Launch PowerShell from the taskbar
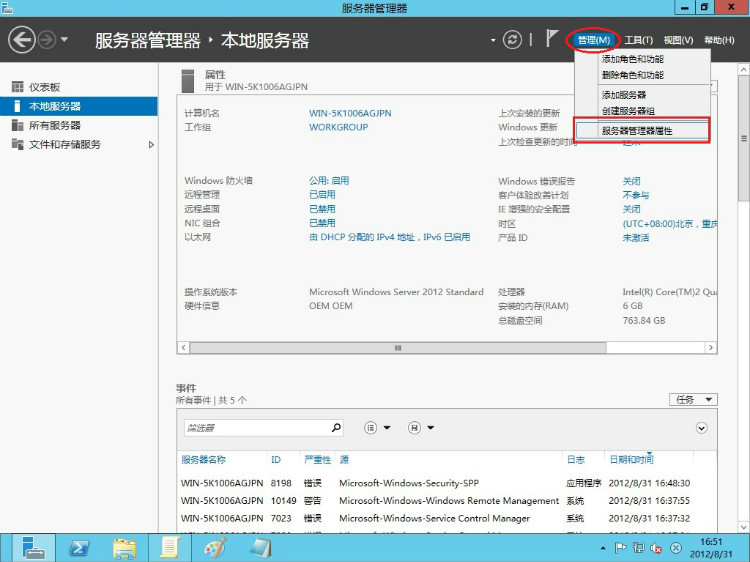The height and width of the screenshot is (562, 750). click(79, 548)
